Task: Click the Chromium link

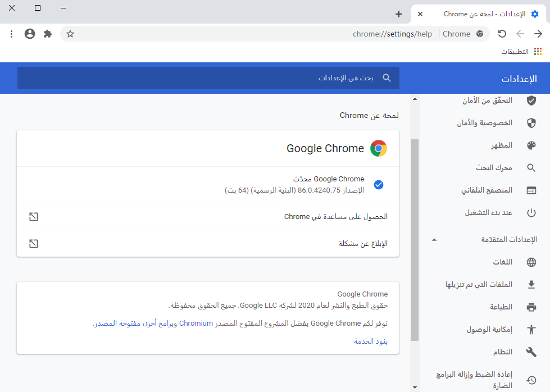Action: [196, 323]
